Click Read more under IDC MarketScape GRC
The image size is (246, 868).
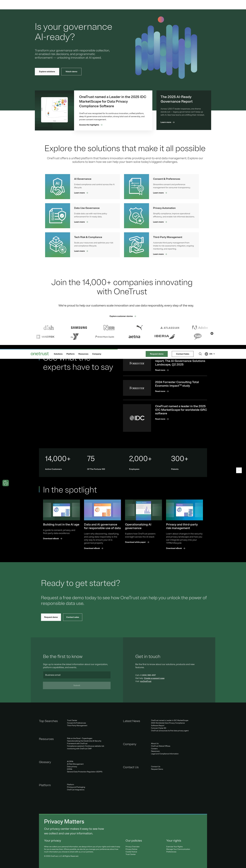coord(162,419)
